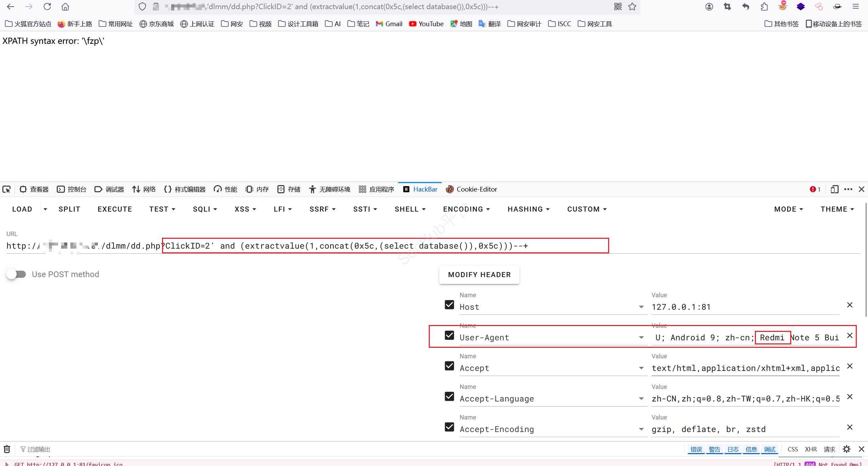Uncheck the User-Agent header checkbox
868x466 pixels.
point(449,335)
